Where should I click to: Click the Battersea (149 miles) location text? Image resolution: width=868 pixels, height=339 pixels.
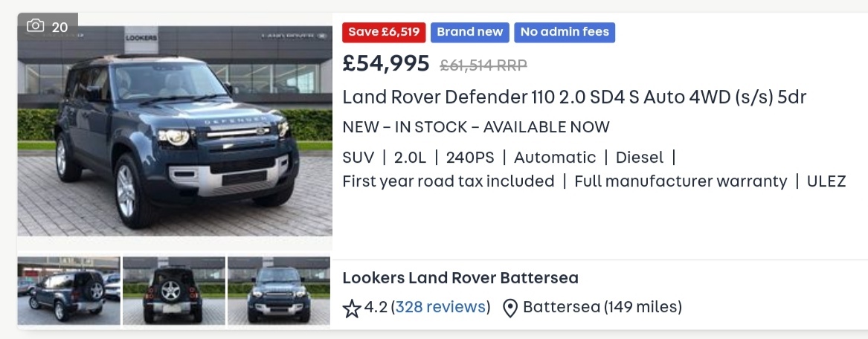pos(602,306)
